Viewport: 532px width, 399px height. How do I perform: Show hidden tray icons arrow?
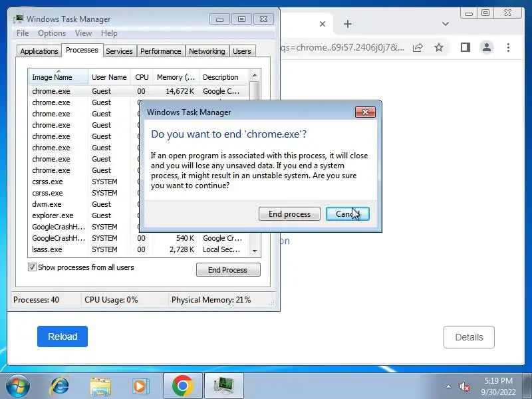point(448,386)
